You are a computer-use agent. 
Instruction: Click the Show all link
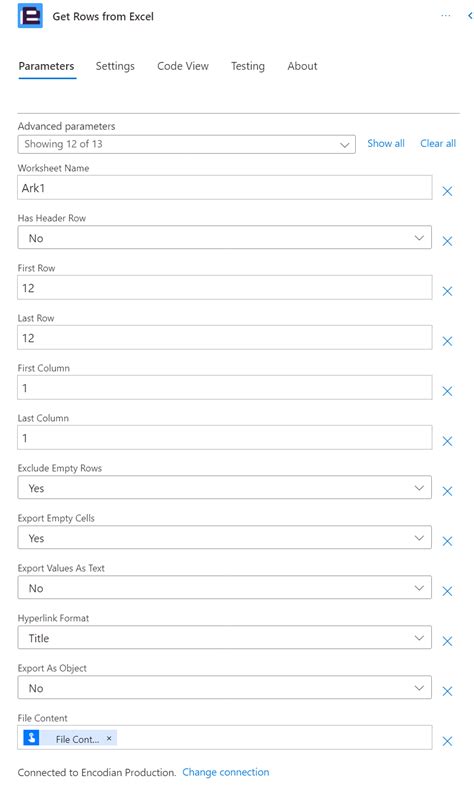tap(386, 143)
